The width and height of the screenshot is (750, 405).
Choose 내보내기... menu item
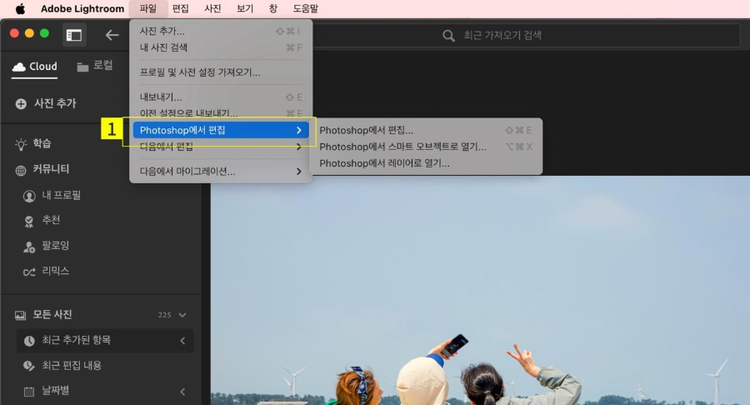221,97
